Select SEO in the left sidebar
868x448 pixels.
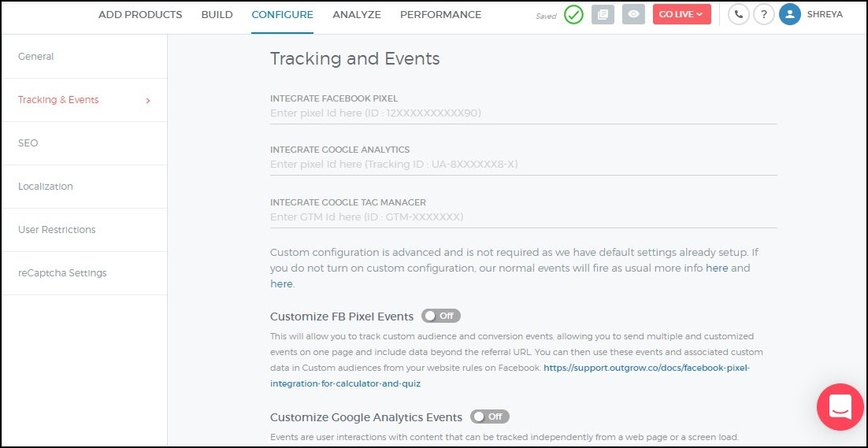click(x=28, y=143)
